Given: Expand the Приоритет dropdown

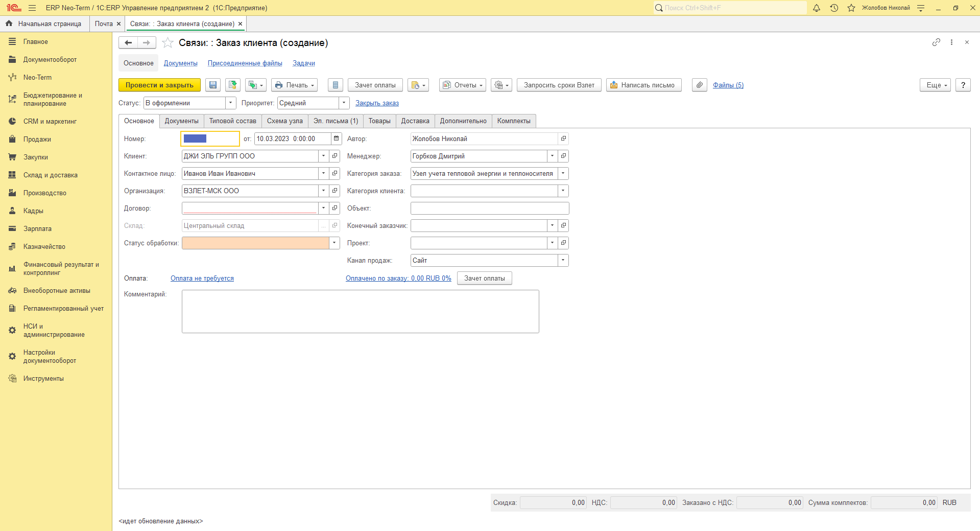Looking at the screenshot, I should (x=344, y=103).
